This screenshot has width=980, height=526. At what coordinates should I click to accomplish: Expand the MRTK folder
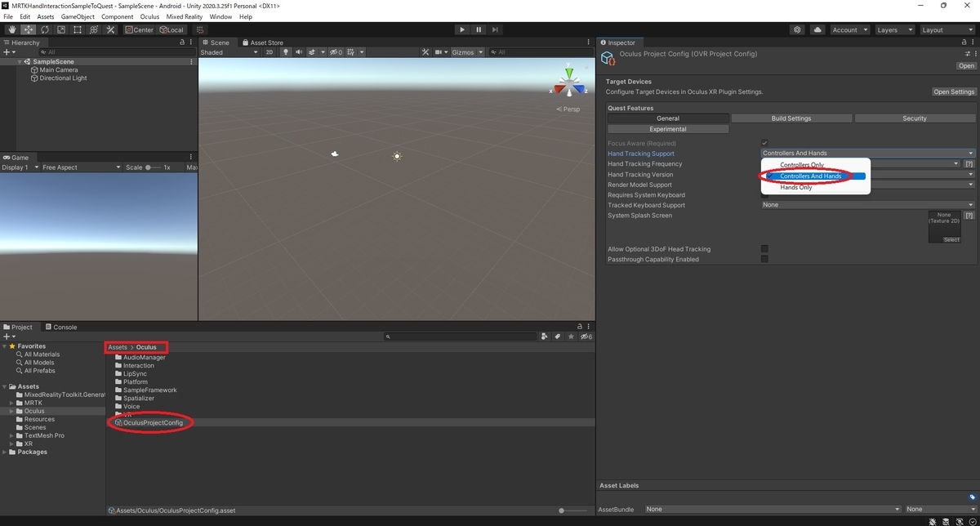pos(11,403)
